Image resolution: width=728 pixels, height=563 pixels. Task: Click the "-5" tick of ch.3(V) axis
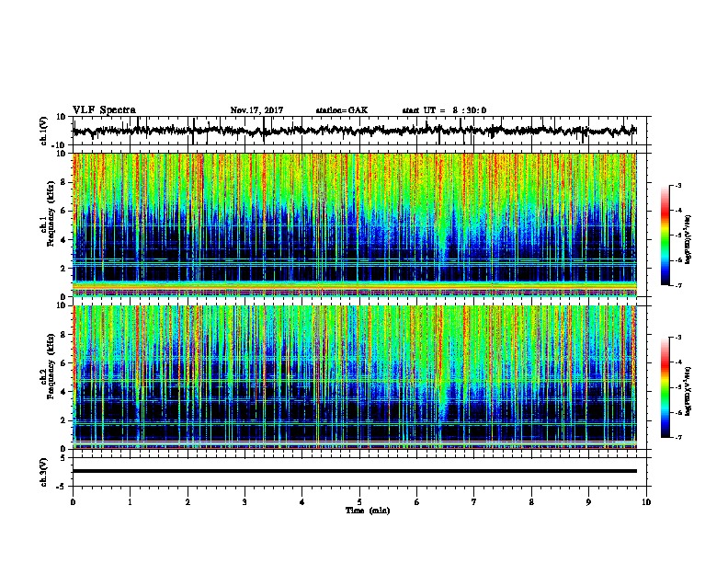[x=63, y=487]
